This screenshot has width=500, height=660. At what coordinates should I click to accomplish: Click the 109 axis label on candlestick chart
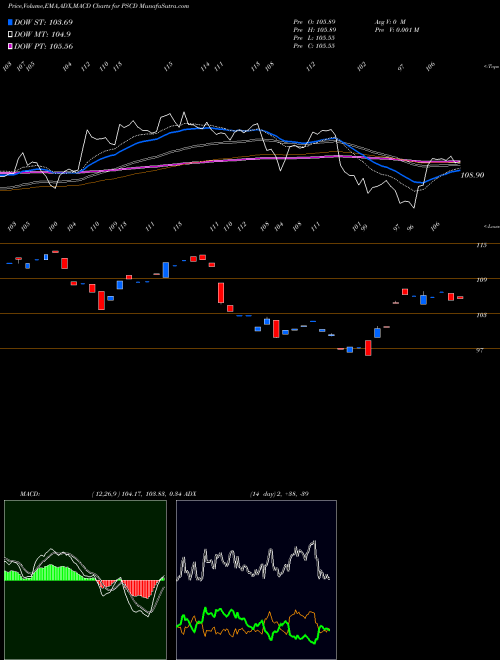click(x=481, y=280)
